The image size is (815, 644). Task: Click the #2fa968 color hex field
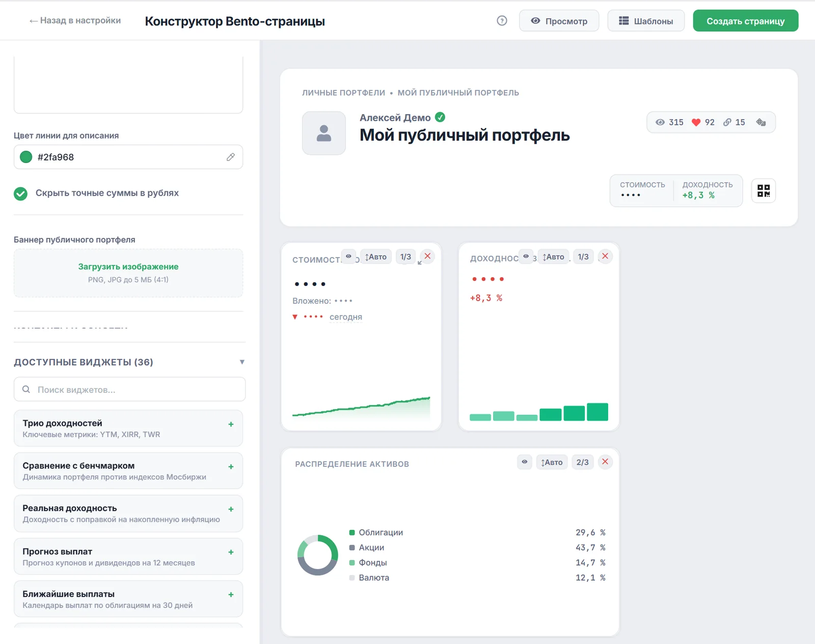coord(128,157)
